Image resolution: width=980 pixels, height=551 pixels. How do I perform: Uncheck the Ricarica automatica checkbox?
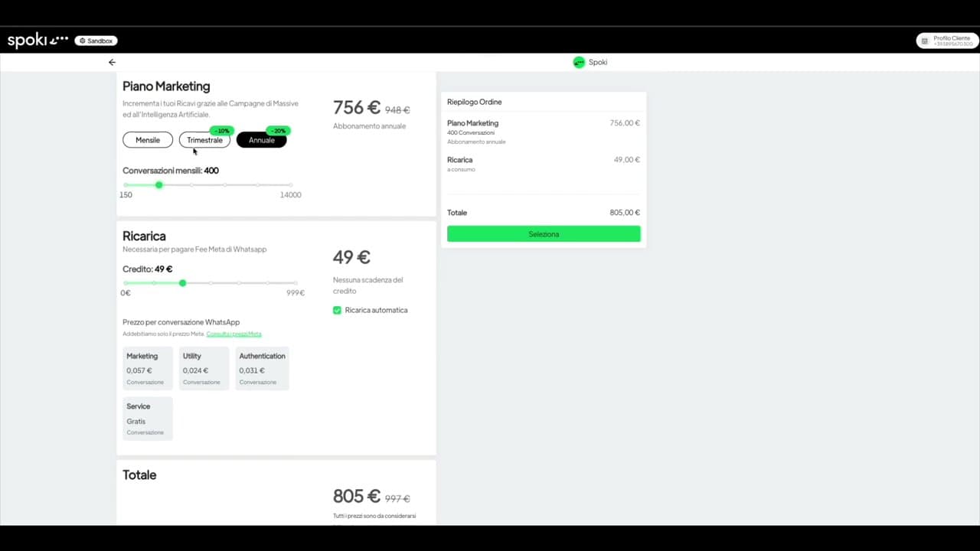pyautogui.click(x=337, y=310)
